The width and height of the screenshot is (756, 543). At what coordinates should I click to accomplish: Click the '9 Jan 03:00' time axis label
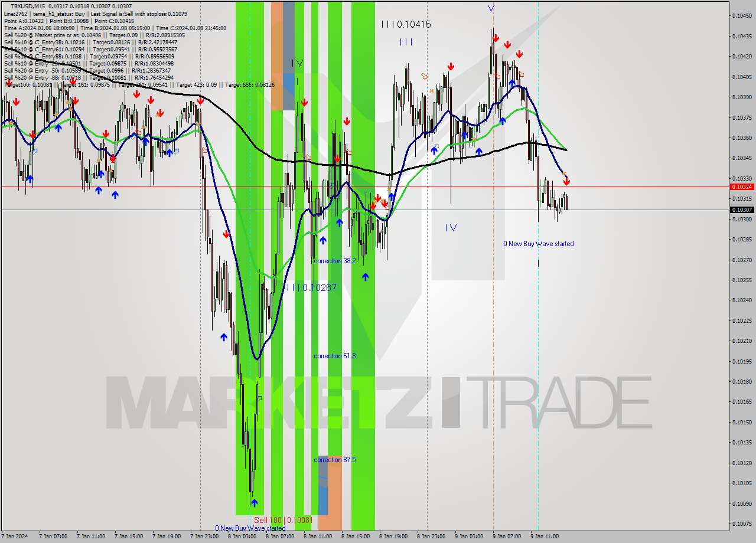coord(468,537)
